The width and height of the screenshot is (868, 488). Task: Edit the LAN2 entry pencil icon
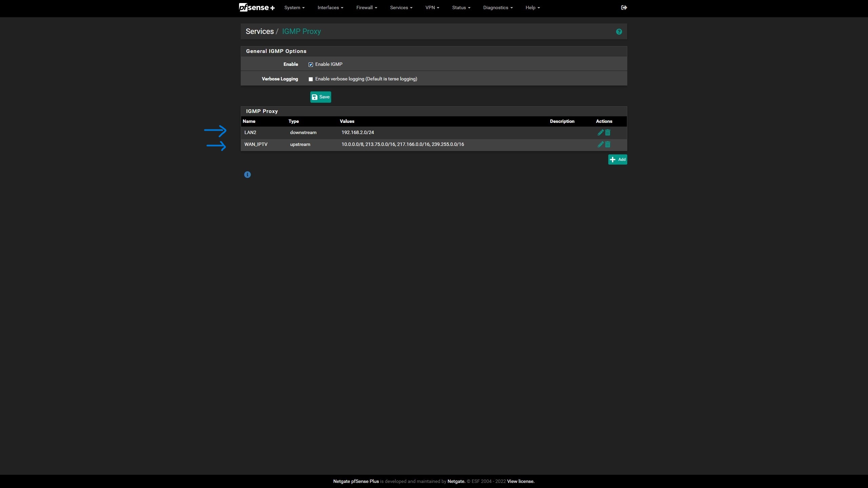pos(600,132)
